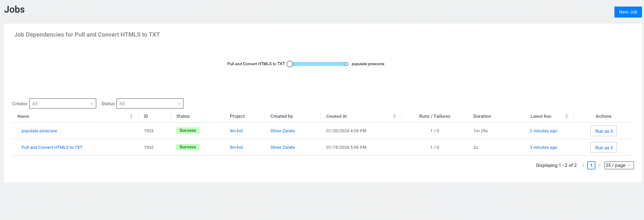Click Success status badge for job 1932
The width and height of the screenshot is (644, 220).
pyautogui.click(x=188, y=147)
